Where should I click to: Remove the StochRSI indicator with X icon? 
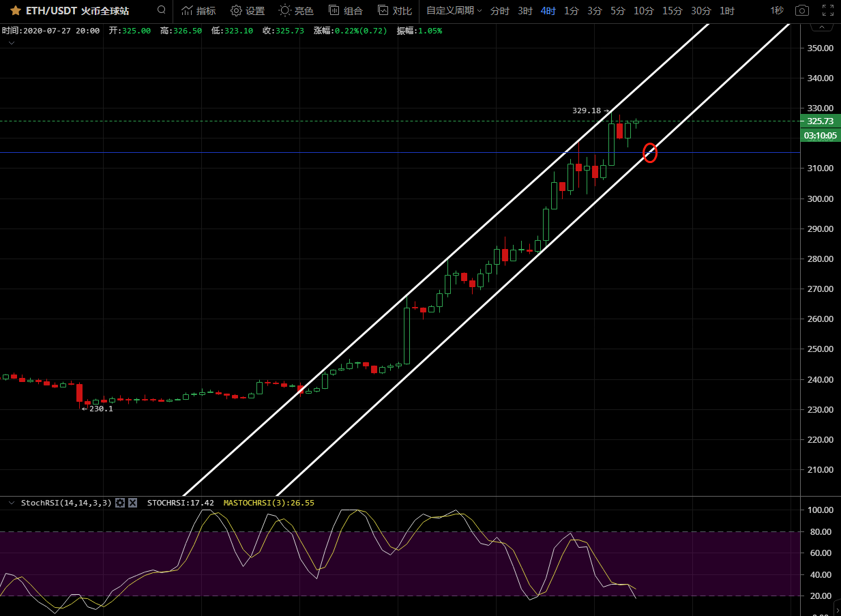point(133,503)
